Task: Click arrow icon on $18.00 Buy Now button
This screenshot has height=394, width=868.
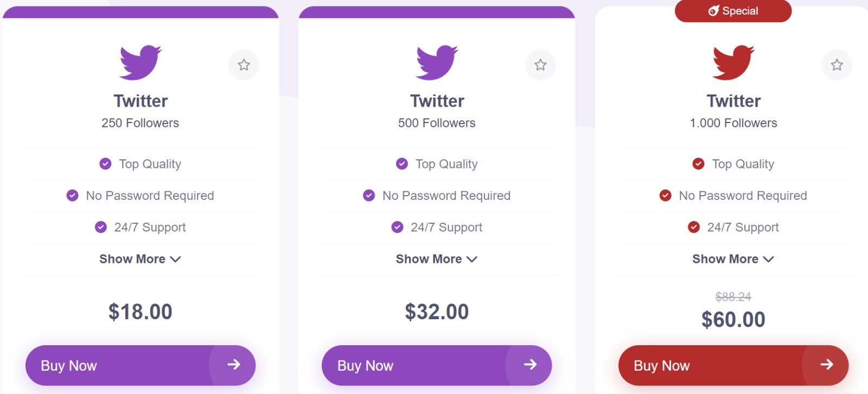Action: coord(234,365)
